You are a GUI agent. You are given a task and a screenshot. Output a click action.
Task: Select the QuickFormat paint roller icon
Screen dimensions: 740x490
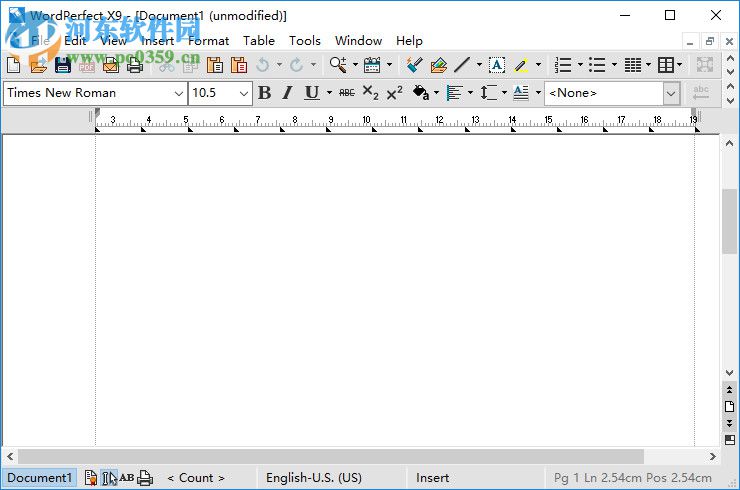point(414,65)
